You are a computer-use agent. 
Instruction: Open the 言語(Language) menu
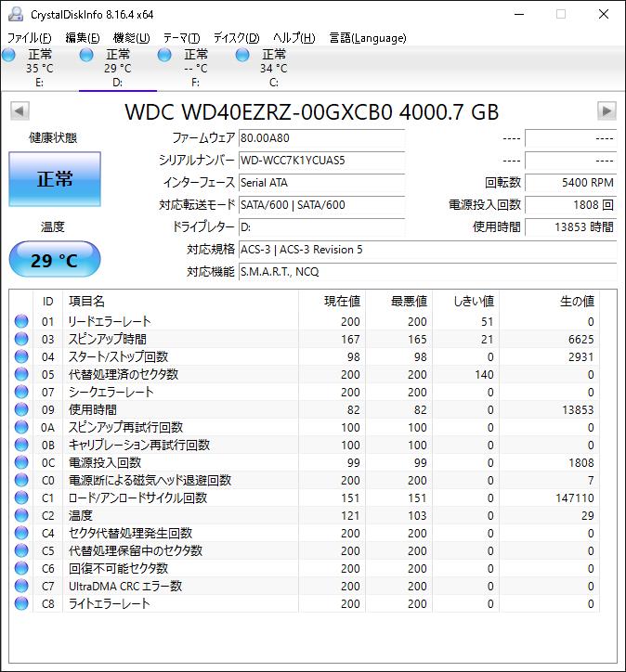pyautogui.click(x=368, y=38)
